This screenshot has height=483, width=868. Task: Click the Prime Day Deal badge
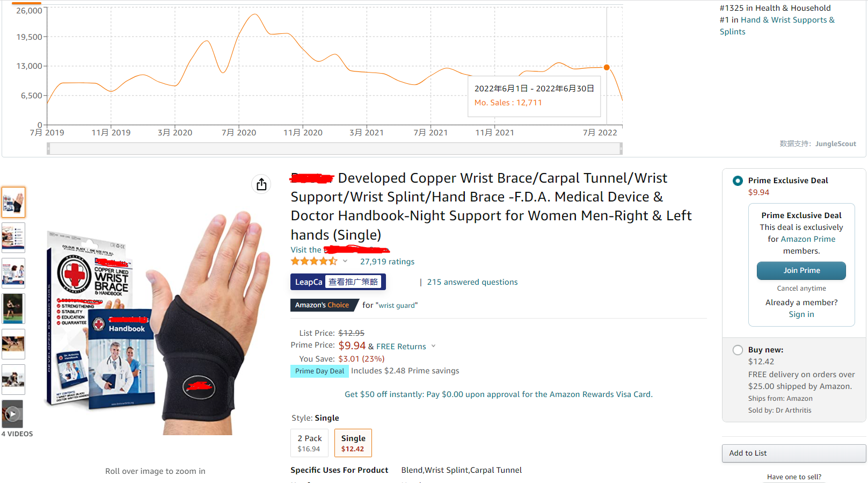320,371
